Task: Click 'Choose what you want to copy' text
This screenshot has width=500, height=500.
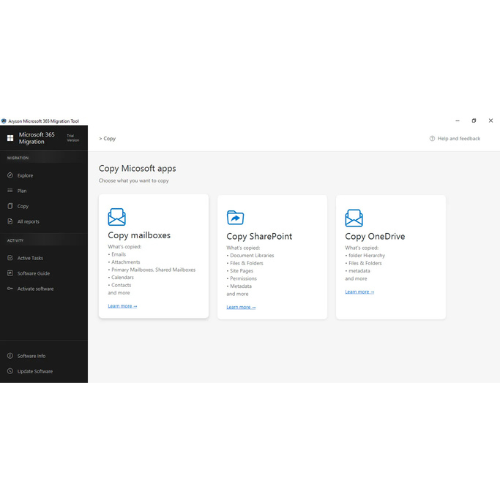Action: [134, 181]
